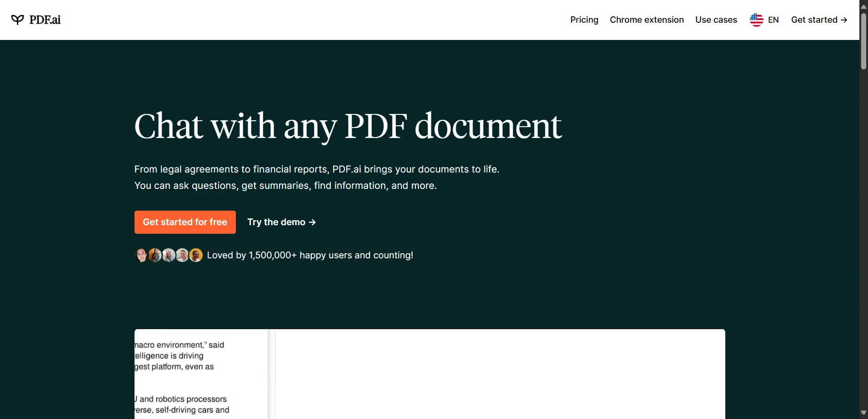Screen dimensions: 868x419
Task: Click the PDF.ai brand name text
Action: pos(45,20)
